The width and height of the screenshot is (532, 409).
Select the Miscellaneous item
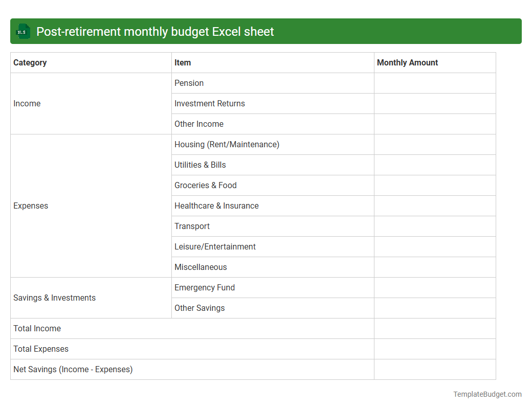pyautogui.click(x=201, y=267)
